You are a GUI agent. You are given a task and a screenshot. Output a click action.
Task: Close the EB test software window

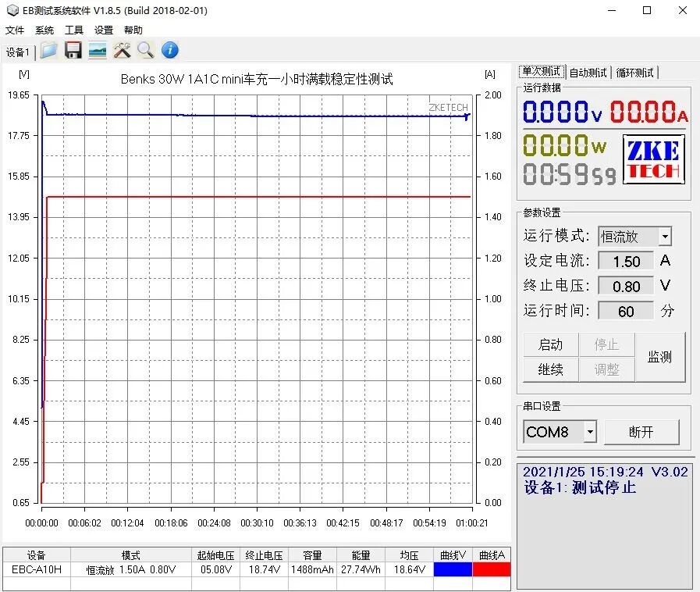coord(683,10)
